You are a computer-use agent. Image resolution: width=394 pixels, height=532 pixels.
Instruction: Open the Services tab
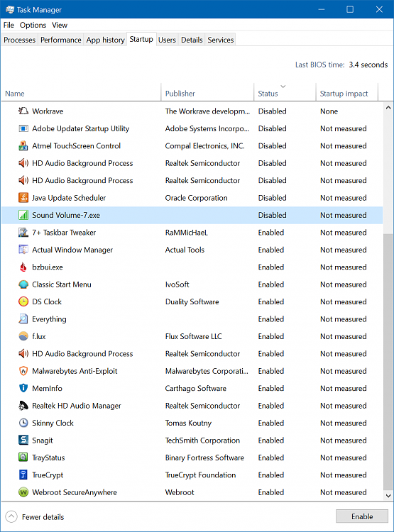221,40
